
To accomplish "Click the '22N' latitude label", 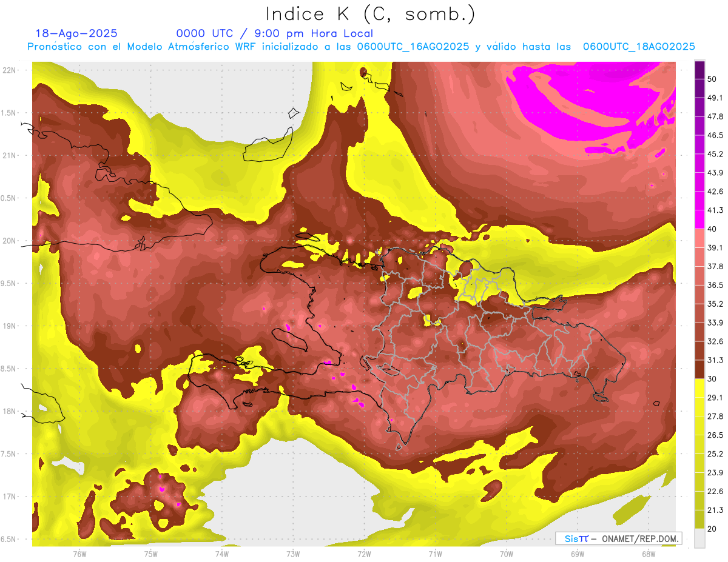I will tap(10, 70).
